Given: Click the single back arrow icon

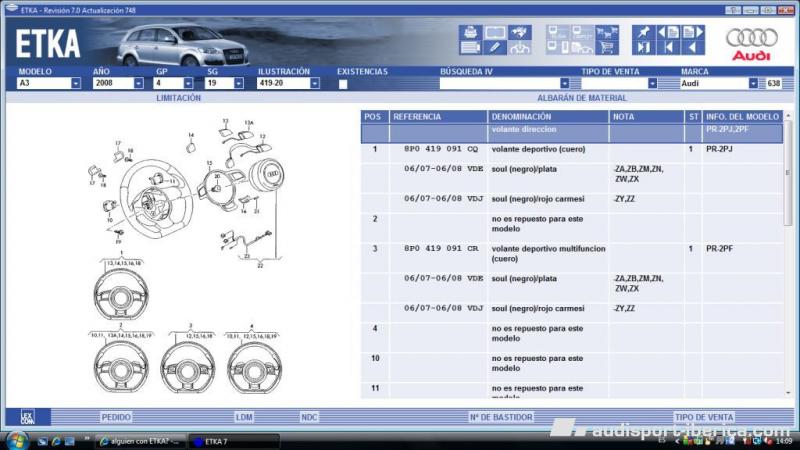Looking at the screenshot, I should [x=693, y=47].
